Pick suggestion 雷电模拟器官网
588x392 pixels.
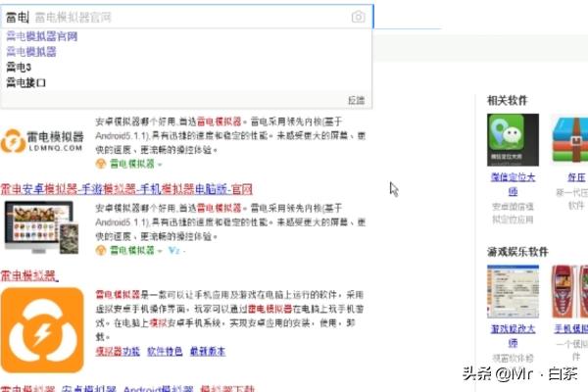(42, 36)
